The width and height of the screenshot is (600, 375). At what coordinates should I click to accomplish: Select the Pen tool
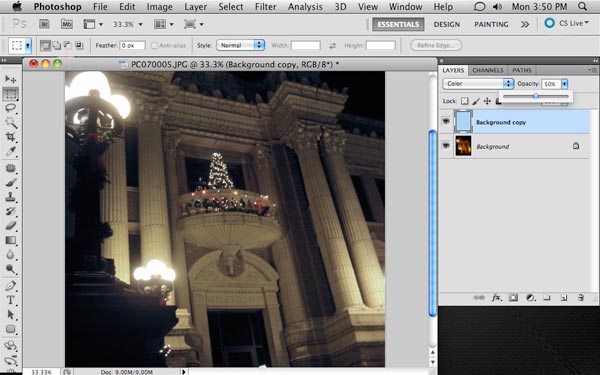coord(10,285)
